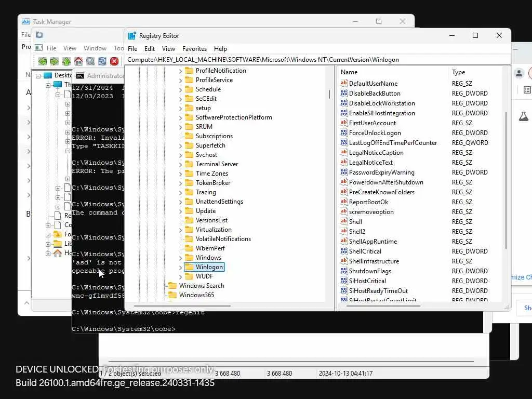Select the Shell2 registry value
This screenshot has width=532, height=399.
coord(357,231)
